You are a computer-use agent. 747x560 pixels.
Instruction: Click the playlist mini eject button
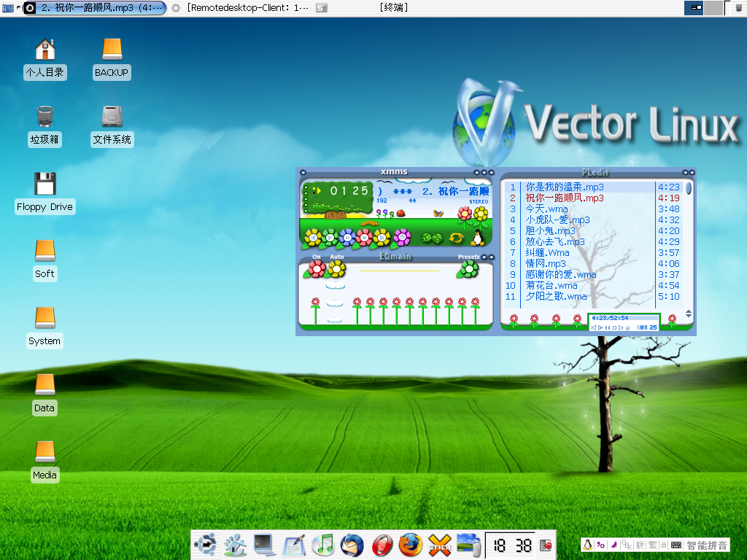(x=627, y=327)
